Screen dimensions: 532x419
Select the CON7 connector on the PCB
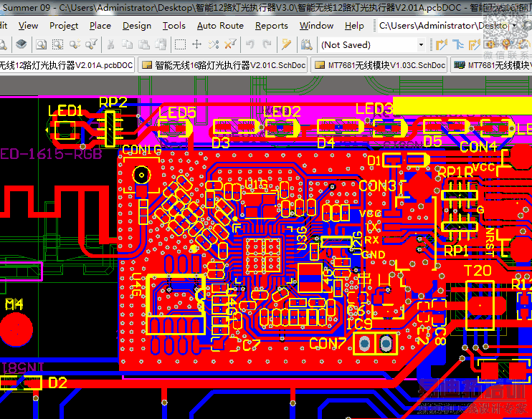tap(375, 344)
